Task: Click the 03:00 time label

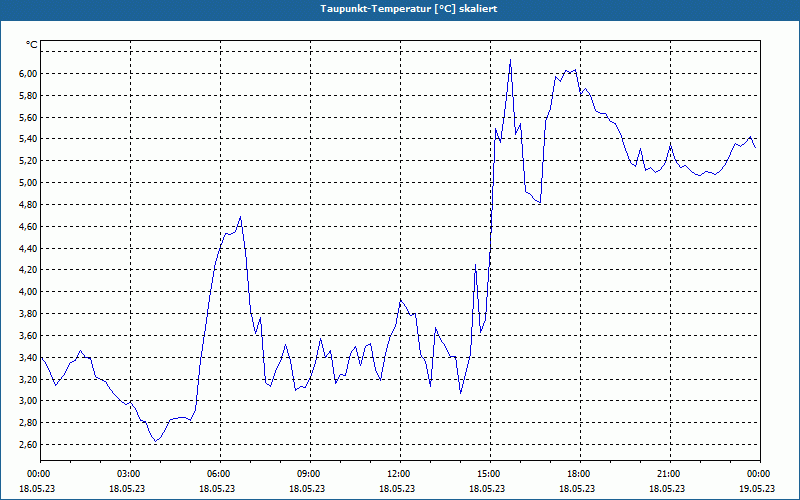Action: coord(131,474)
